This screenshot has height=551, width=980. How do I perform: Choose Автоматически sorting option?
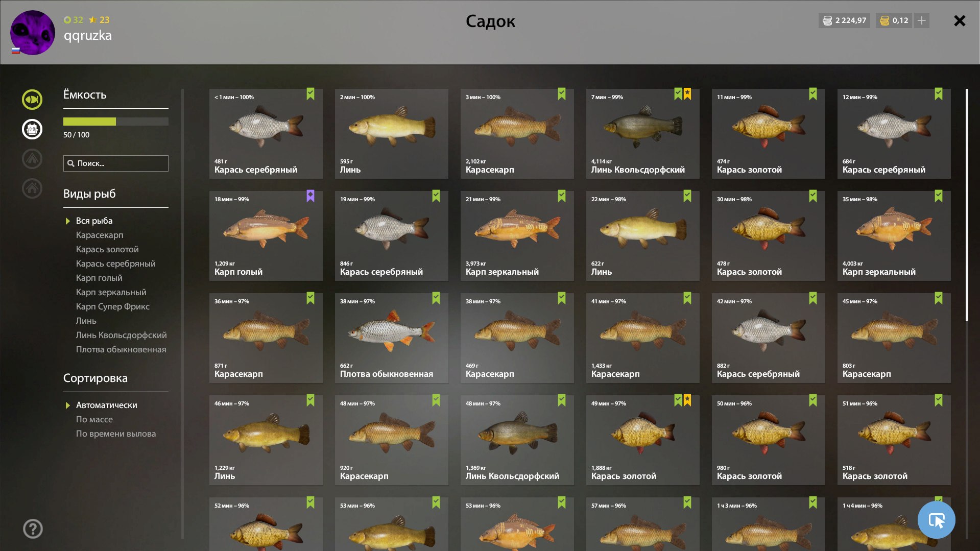point(107,405)
